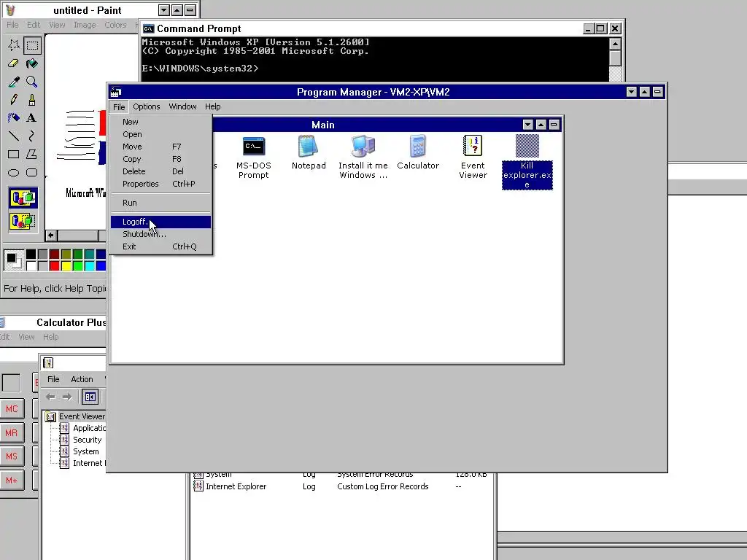Select the Internet Explorer log row

coord(341,486)
